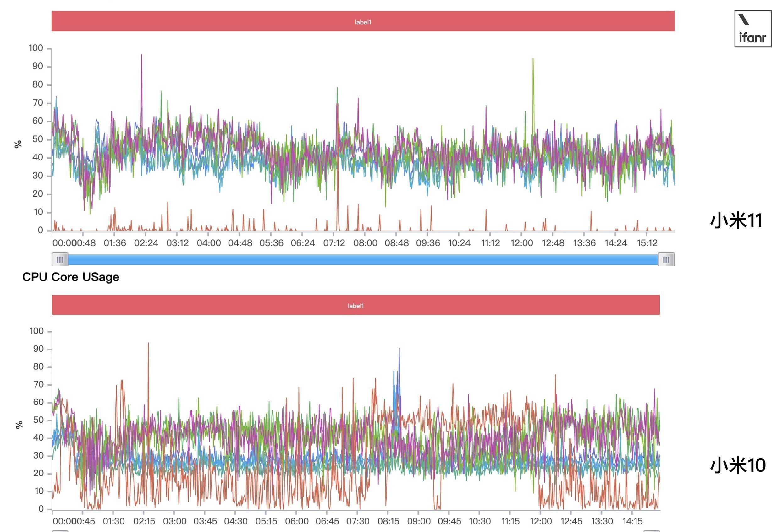Click the CPU Core USage chart title
The height and width of the screenshot is (532, 782).
click(x=71, y=277)
